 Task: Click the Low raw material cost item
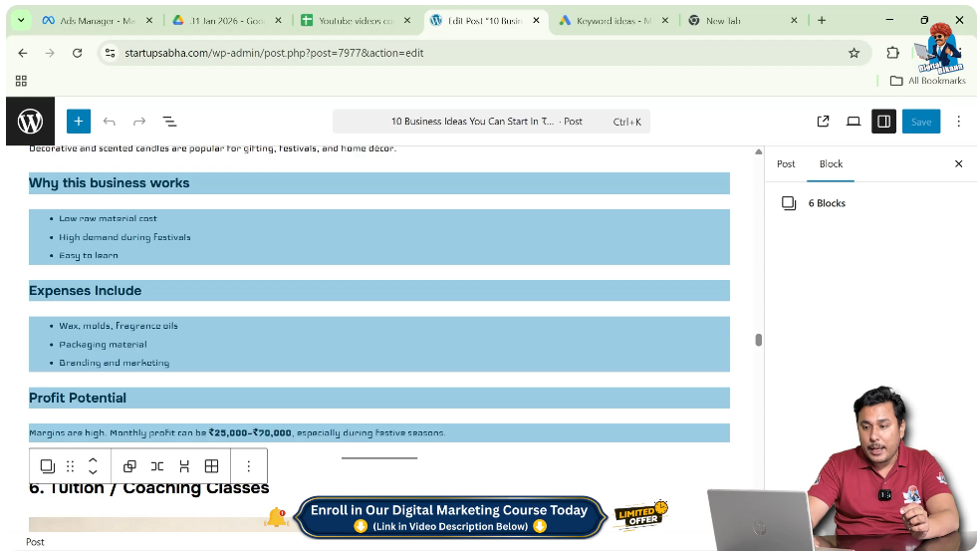[x=108, y=218]
